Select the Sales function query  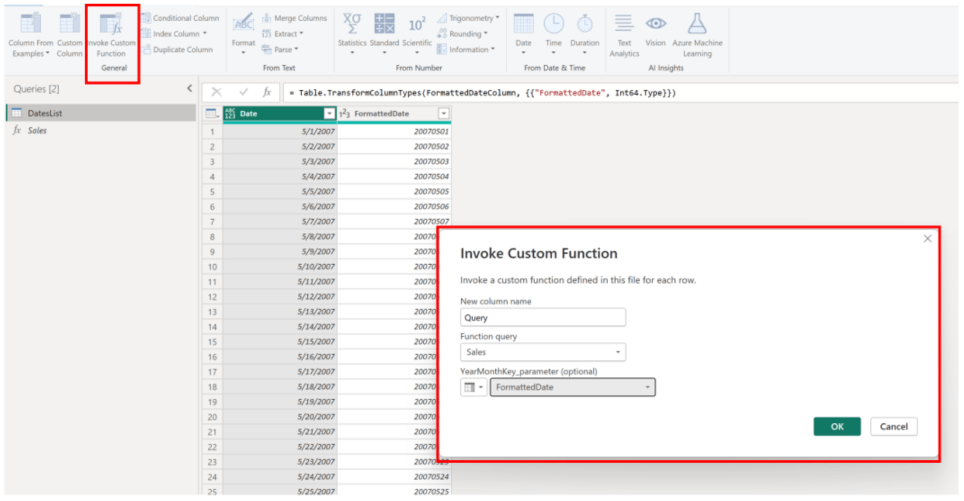coord(37,130)
